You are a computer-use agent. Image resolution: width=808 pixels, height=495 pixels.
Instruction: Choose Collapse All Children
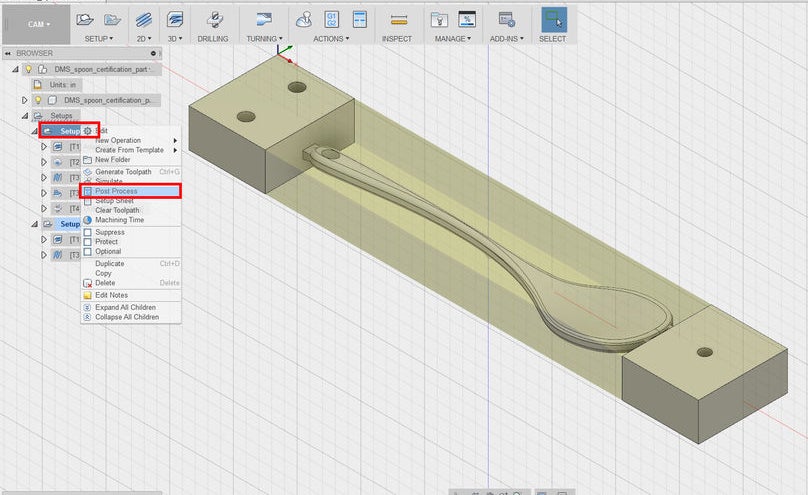click(x=131, y=317)
